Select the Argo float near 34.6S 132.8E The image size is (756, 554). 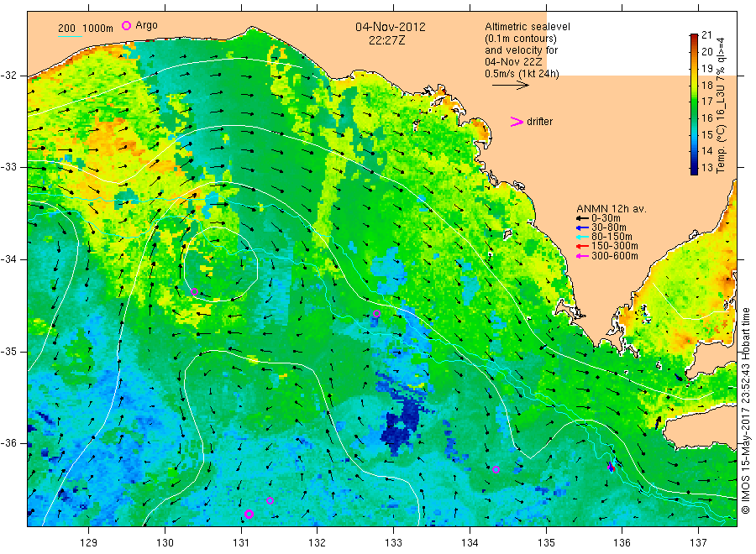click(376, 314)
